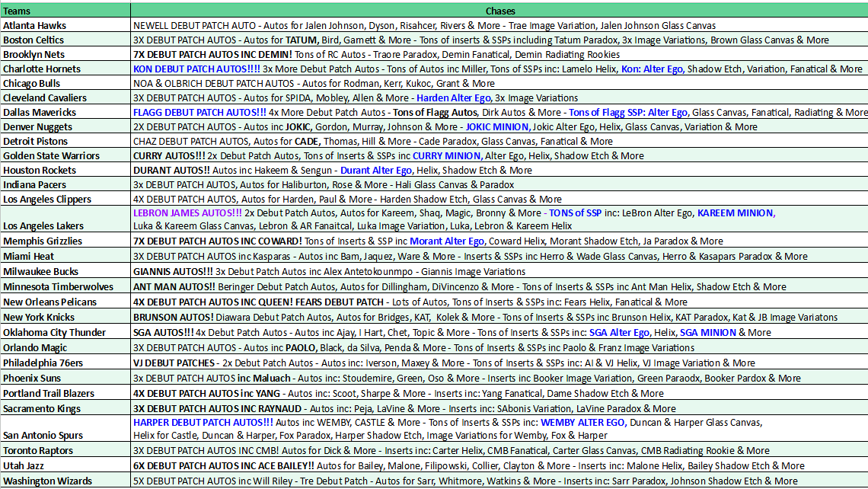Click the Dallas Mavericks team cell
Viewport: 868px width, 489px height.
65,111
